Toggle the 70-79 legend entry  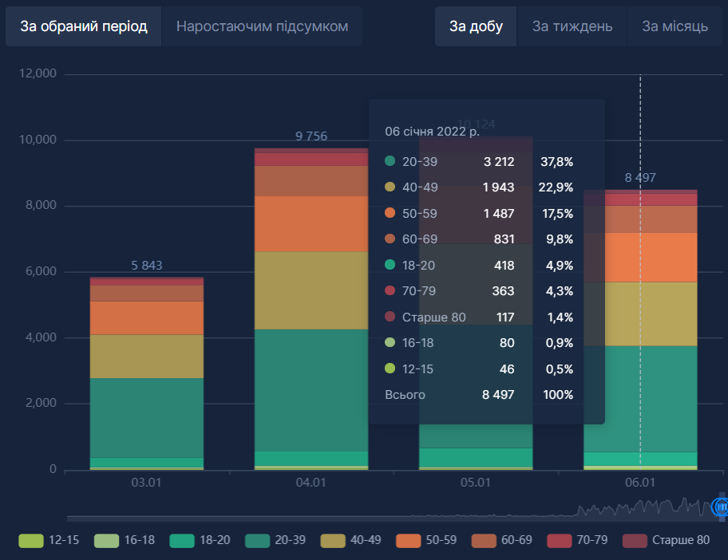pos(578,541)
